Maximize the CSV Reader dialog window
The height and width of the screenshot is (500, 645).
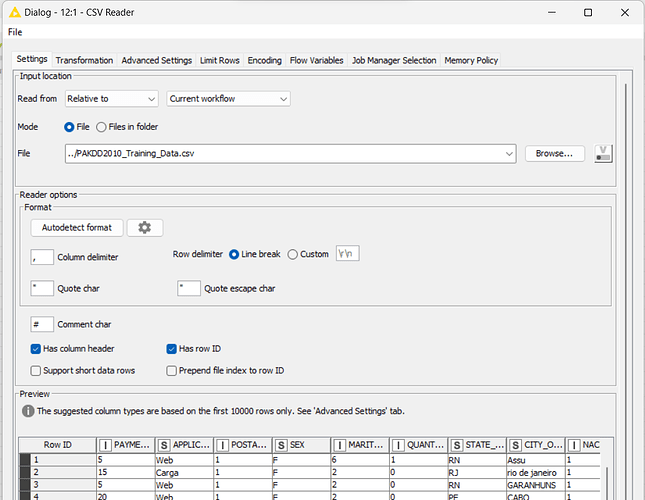(x=588, y=13)
